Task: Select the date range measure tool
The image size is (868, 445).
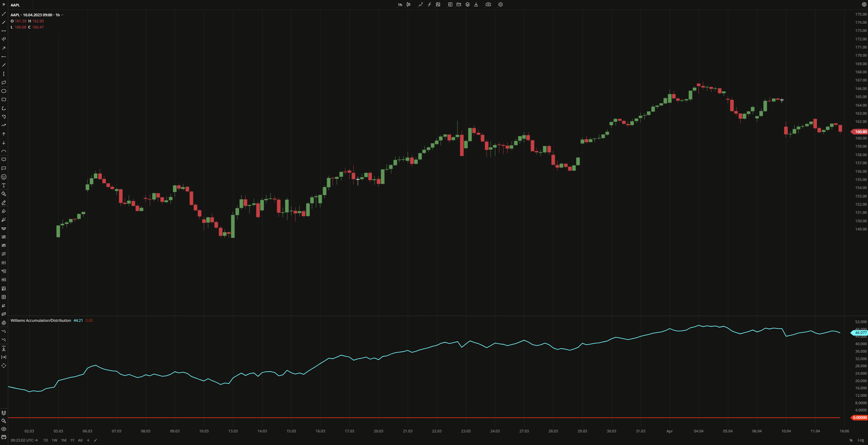Action: [x=4, y=357]
